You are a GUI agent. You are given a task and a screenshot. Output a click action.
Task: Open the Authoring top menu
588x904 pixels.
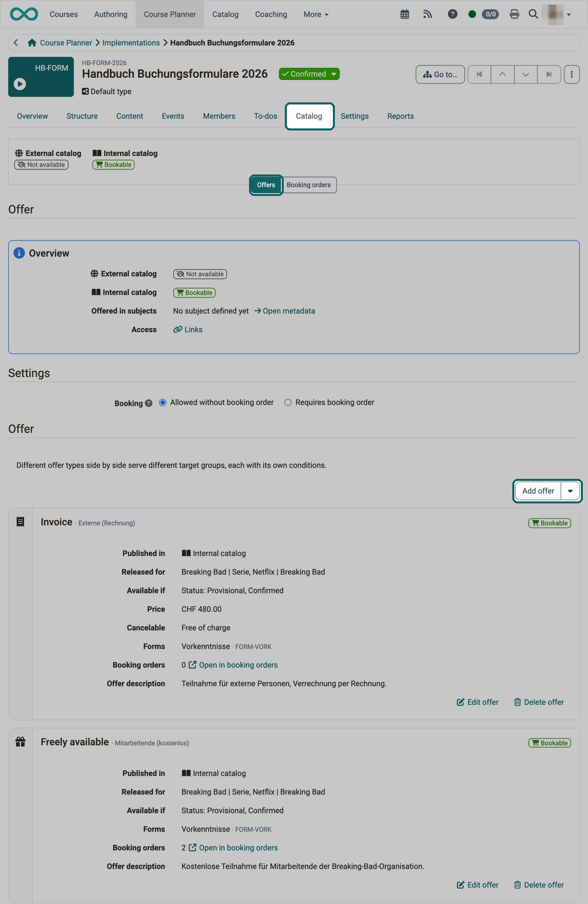pyautogui.click(x=111, y=14)
